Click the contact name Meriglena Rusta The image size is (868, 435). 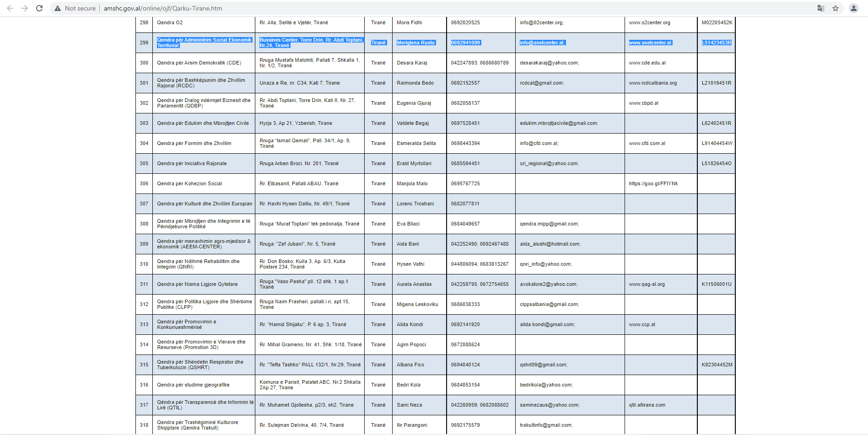(415, 43)
